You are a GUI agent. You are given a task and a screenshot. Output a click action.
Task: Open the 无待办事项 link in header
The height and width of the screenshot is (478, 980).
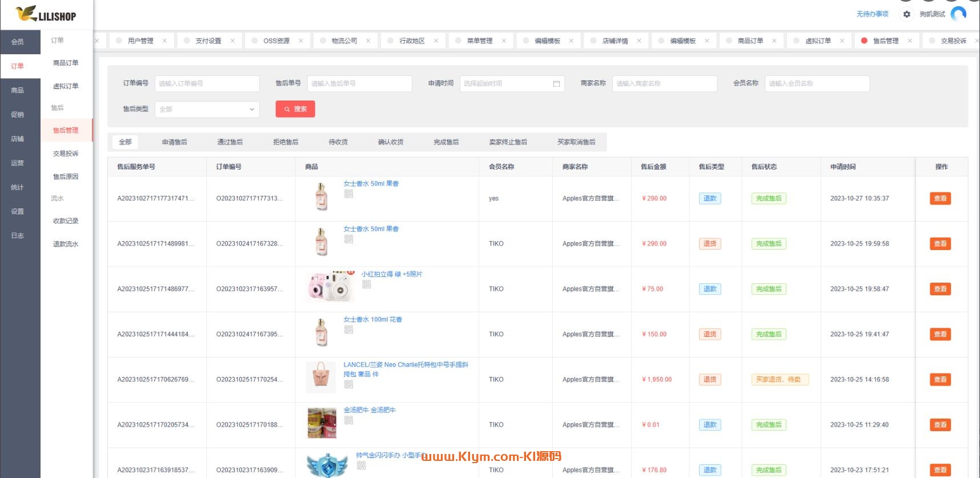872,14
